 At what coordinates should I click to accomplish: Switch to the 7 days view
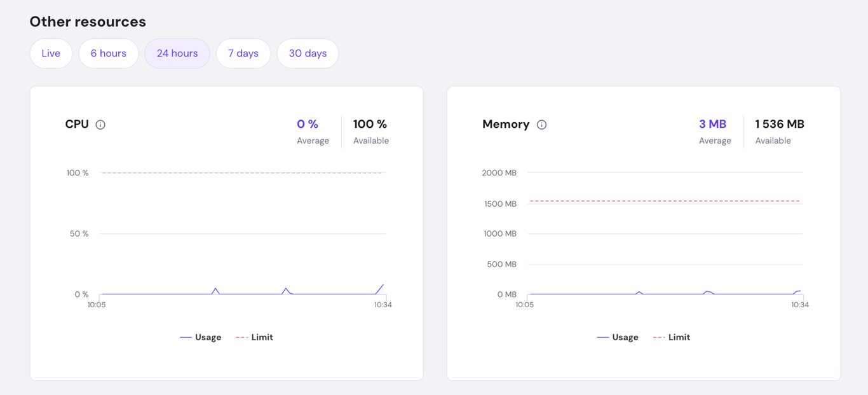point(243,53)
